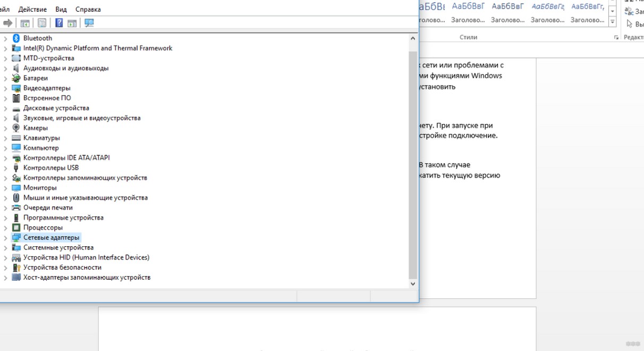The width and height of the screenshot is (644, 351).
Task: Click the Процессоры chip icon
Action: [16, 228]
